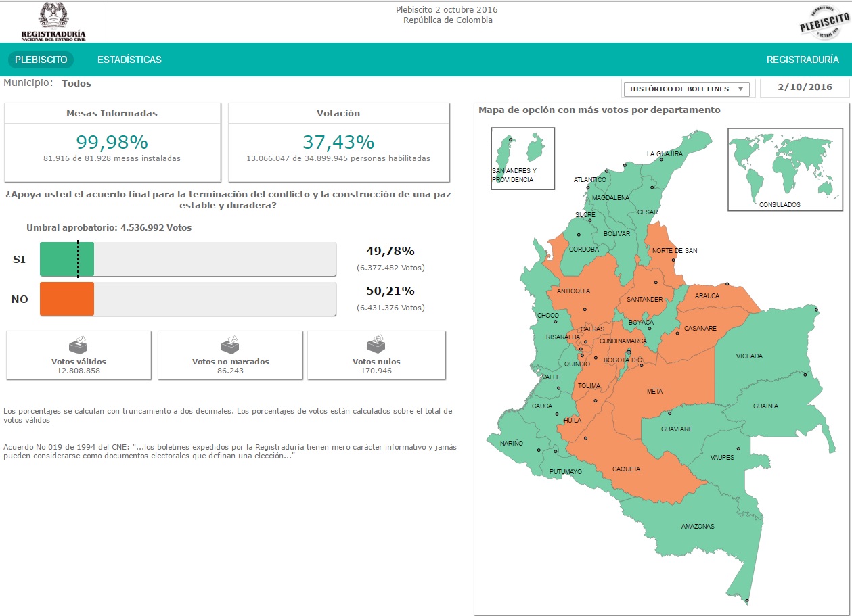
Task: Click the Municipio value "Todos"
Action: click(76, 84)
